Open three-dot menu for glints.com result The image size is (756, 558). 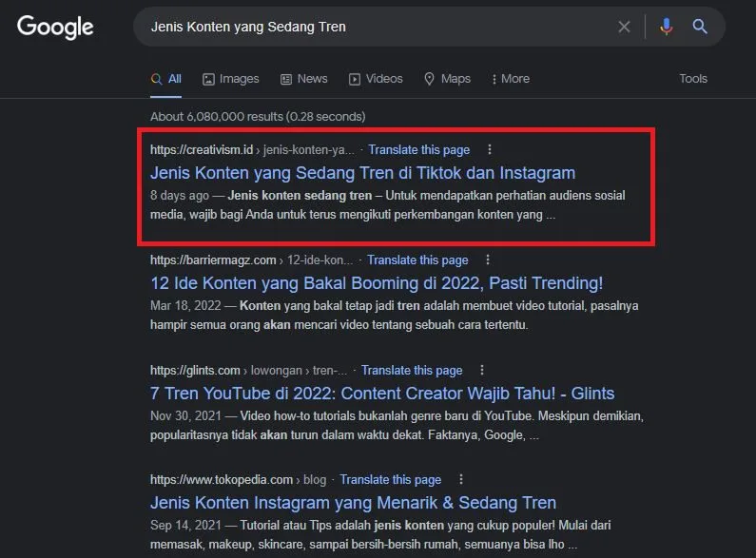(482, 370)
